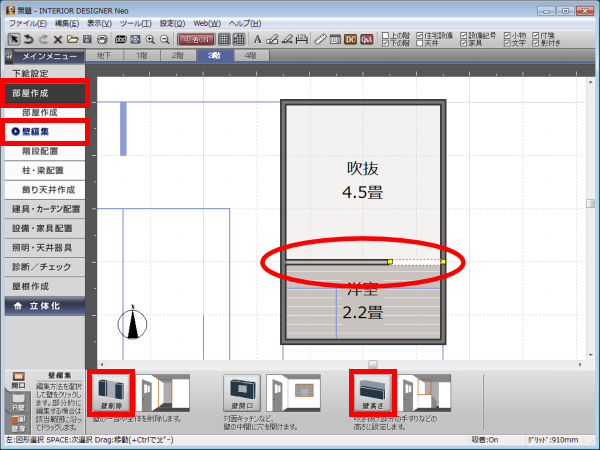The height and width of the screenshot is (450, 600).
Task: Expand the 建具・カーテン配置 menu section
Action: [x=48, y=209]
